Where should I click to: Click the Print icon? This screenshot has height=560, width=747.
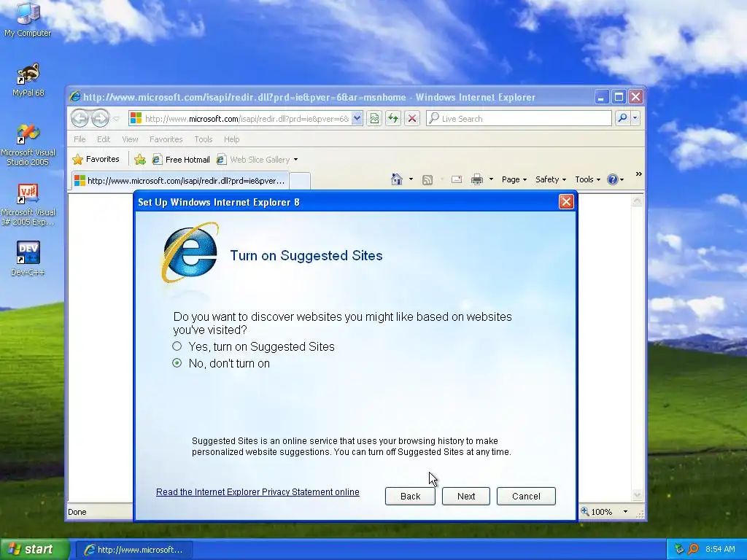pos(476,179)
